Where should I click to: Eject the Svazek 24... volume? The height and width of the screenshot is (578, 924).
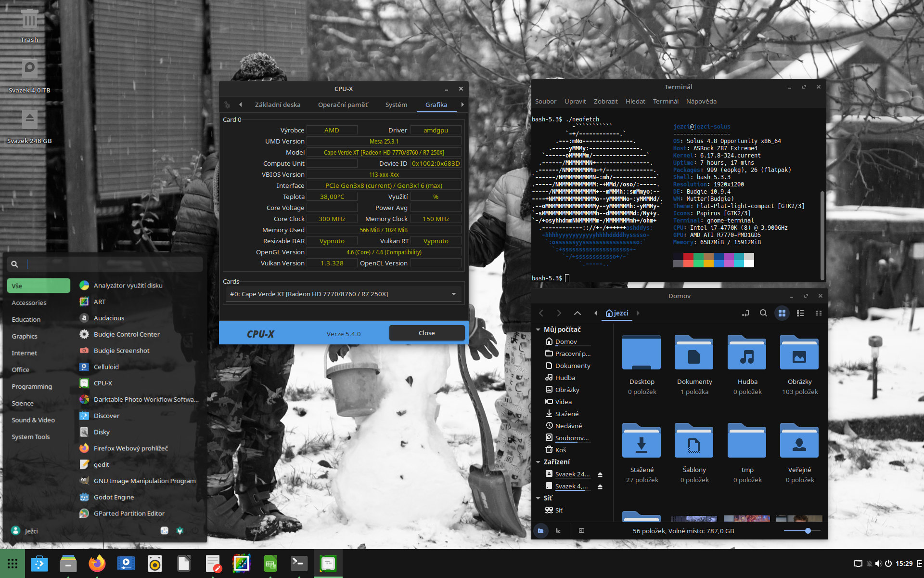coord(600,474)
